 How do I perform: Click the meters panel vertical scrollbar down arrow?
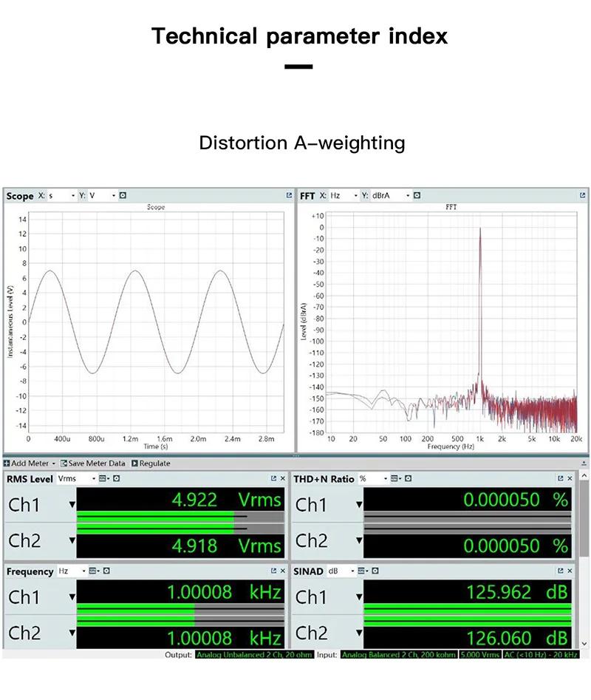coord(584,644)
